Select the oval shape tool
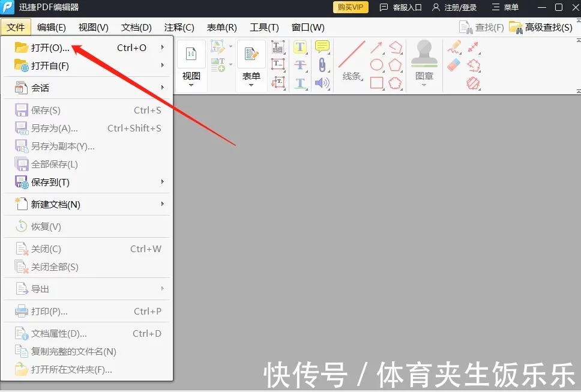Screen dimensions: 581x392 click(x=376, y=64)
